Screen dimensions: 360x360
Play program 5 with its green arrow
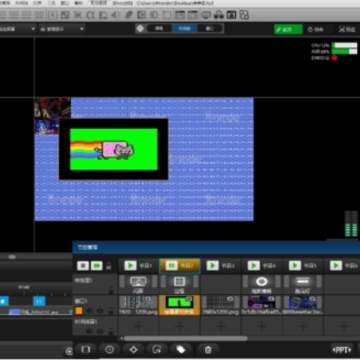[295, 266]
